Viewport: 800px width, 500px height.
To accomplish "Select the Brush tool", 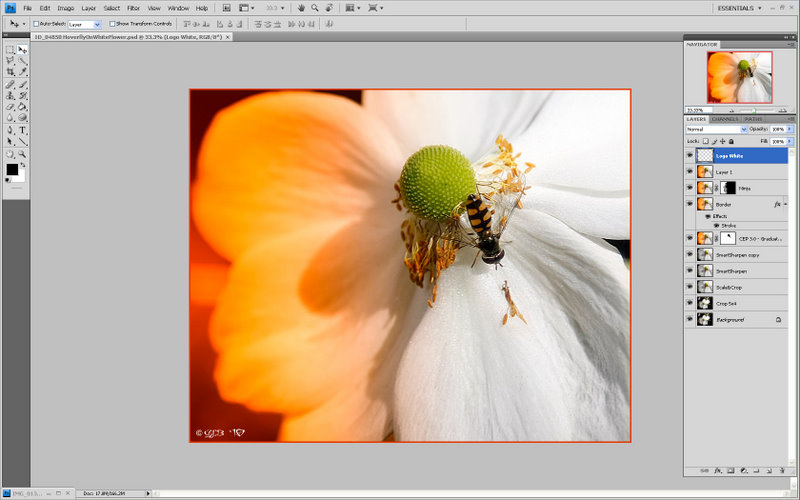I will [x=22, y=85].
